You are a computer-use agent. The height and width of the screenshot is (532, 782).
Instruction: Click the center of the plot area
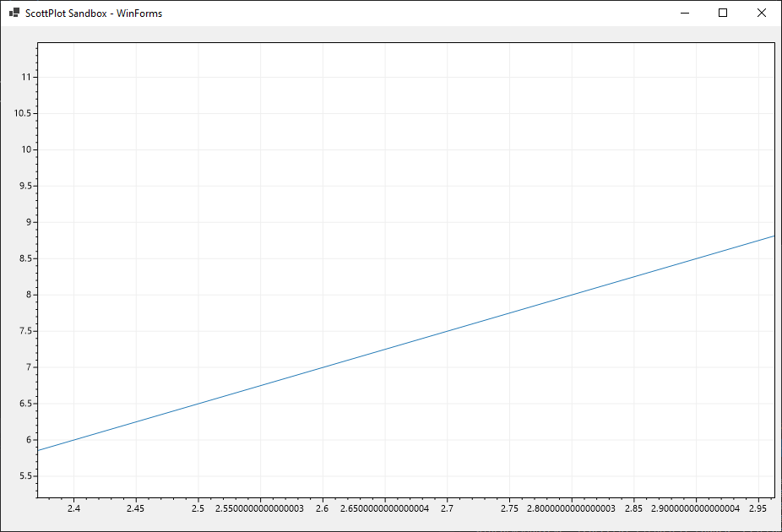[405, 270]
